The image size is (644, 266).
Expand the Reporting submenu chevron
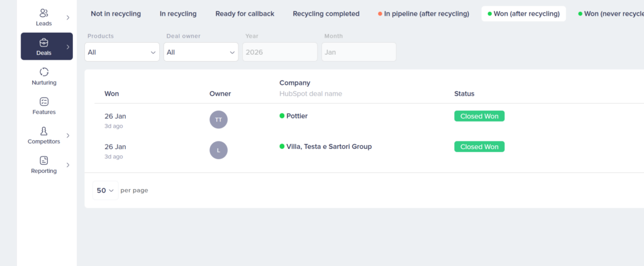coord(68,165)
